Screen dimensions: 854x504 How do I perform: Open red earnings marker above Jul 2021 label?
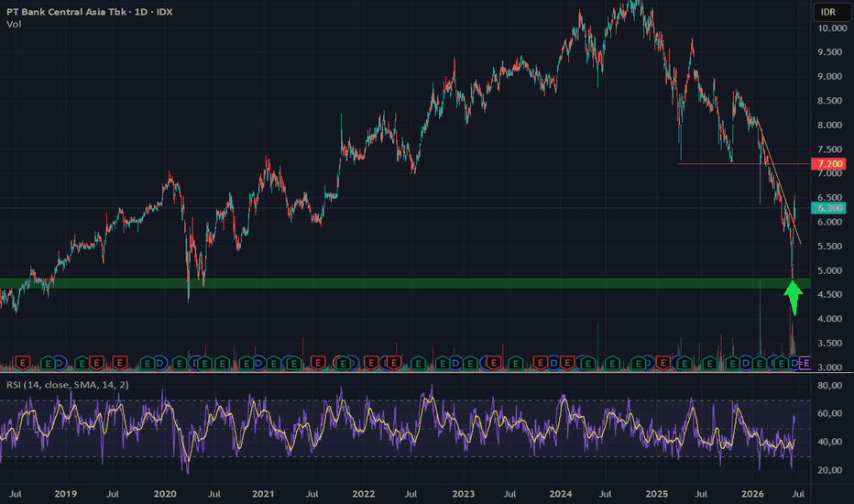[x=318, y=363]
